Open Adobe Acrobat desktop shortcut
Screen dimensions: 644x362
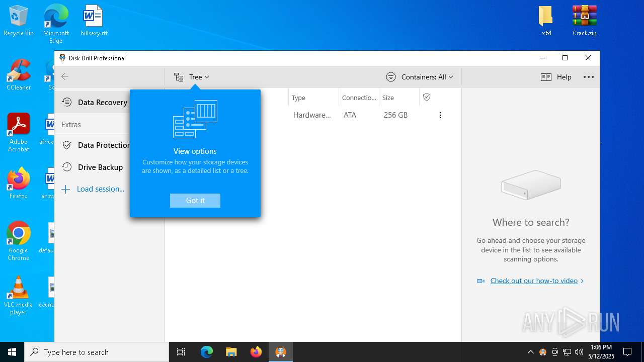[19, 132]
